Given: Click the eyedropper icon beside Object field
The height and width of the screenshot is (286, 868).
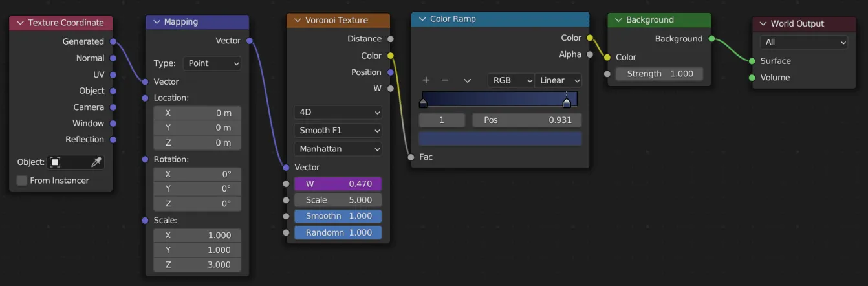Looking at the screenshot, I should [x=96, y=162].
